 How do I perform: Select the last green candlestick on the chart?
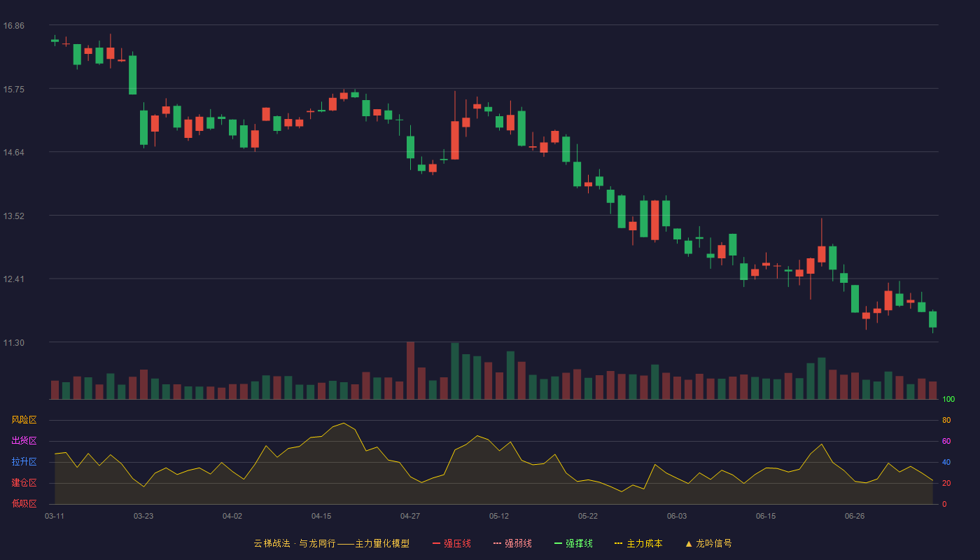coord(932,320)
